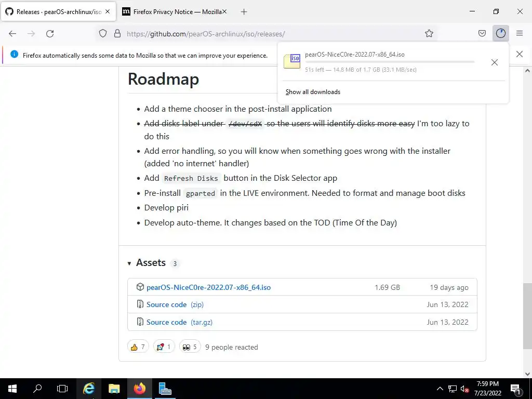The width and height of the screenshot is (532, 399).
Task: Toggle the downloads panel toolbar button
Action: (500, 33)
